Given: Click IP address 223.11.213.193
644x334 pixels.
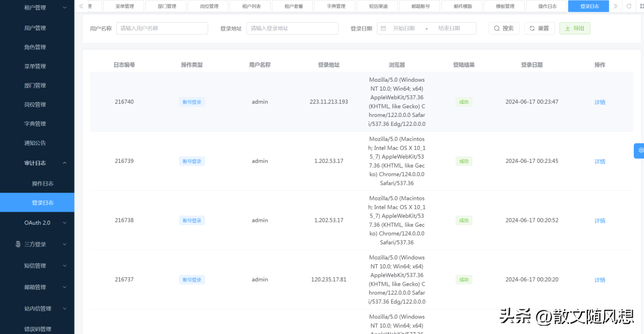Looking at the screenshot, I should [x=329, y=102].
